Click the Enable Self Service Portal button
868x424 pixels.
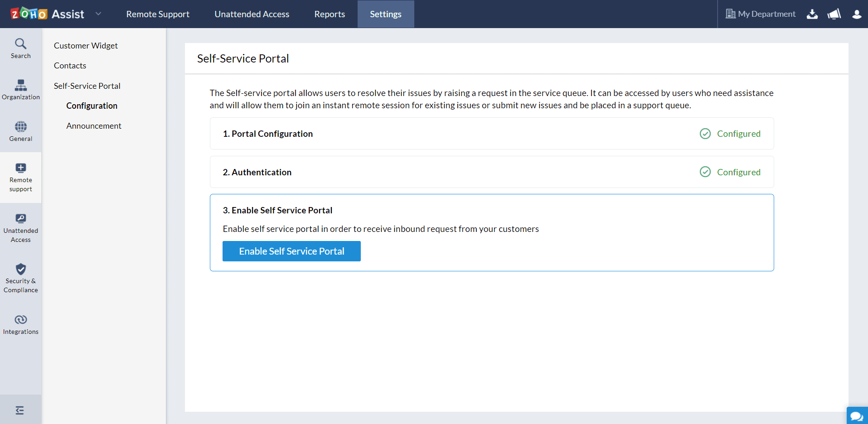[x=291, y=251]
